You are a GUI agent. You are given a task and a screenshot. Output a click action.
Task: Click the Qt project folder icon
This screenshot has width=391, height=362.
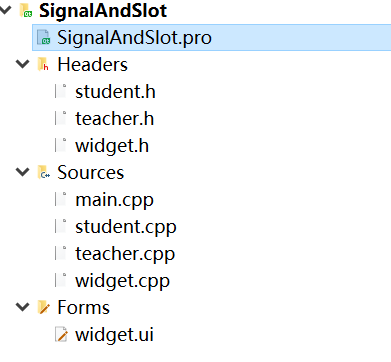pyautogui.click(x=26, y=10)
